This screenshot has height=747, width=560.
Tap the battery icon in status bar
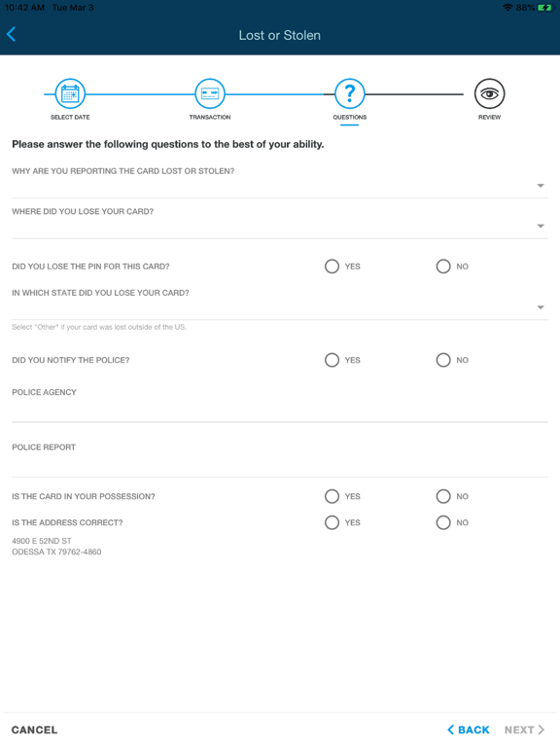(544, 8)
